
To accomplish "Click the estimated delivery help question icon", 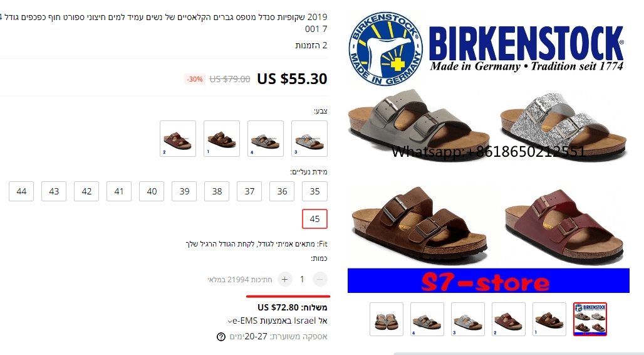I will (x=221, y=337).
